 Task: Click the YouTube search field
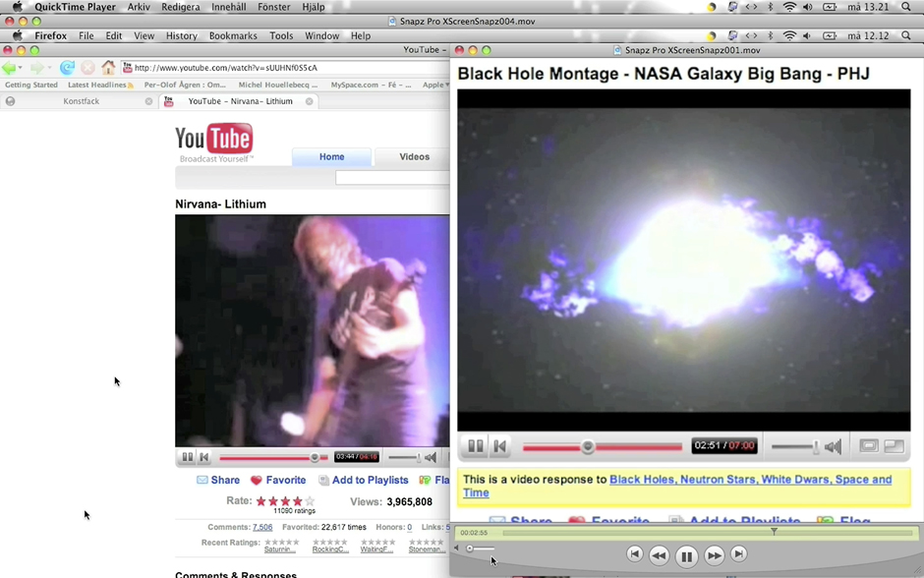click(392, 178)
